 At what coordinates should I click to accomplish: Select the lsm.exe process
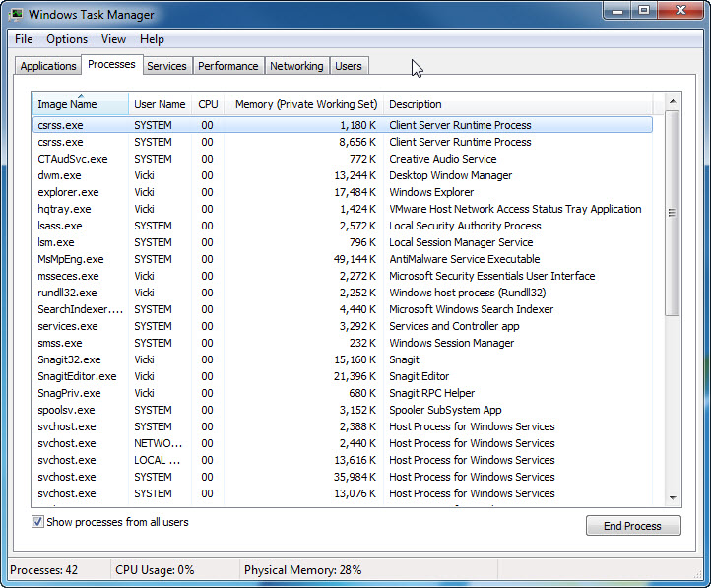pos(343,242)
